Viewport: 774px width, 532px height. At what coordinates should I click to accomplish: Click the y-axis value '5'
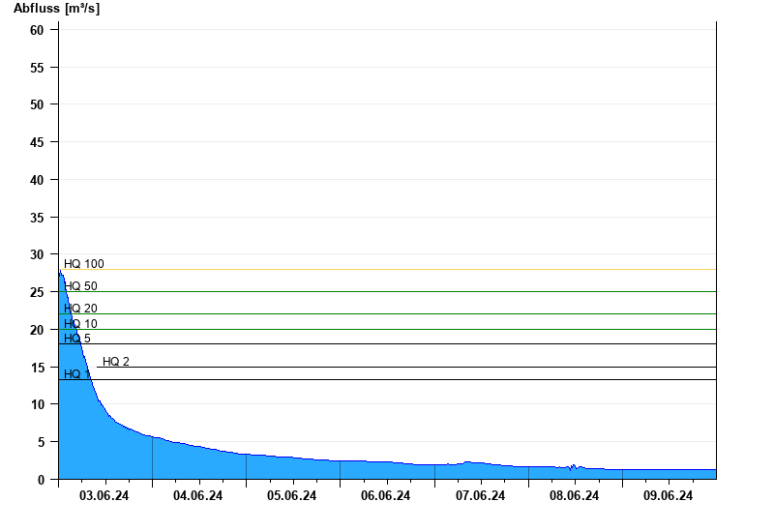pos(41,442)
